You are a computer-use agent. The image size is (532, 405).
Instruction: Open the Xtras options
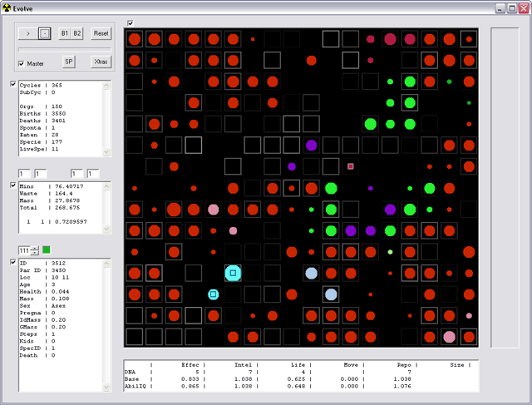pos(101,62)
